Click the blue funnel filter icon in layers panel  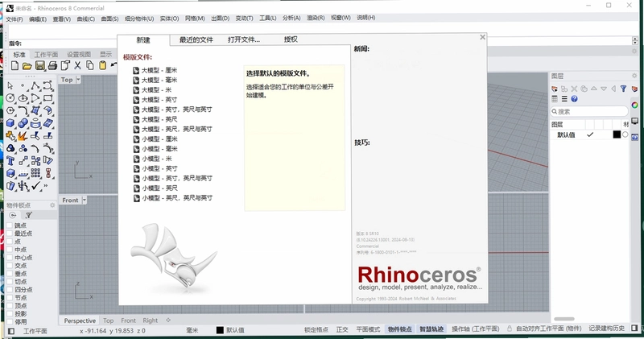pyautogui.click(x=623, y=89)
